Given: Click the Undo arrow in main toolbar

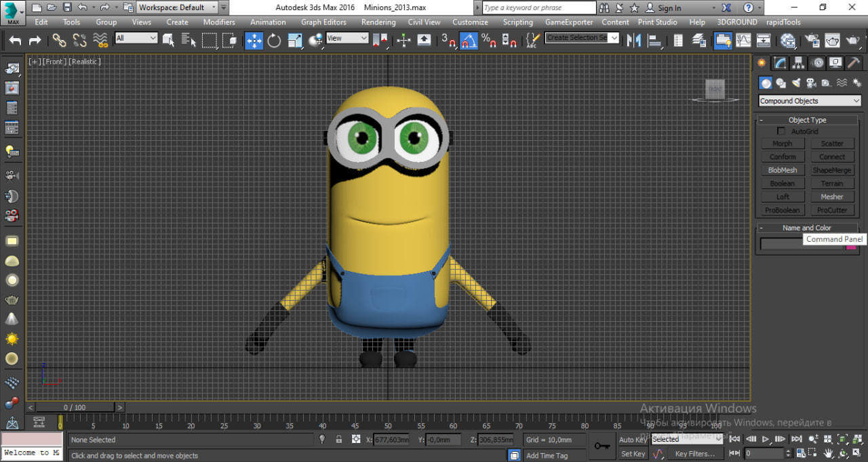Looking at the screenshot, I should (15, 41).
